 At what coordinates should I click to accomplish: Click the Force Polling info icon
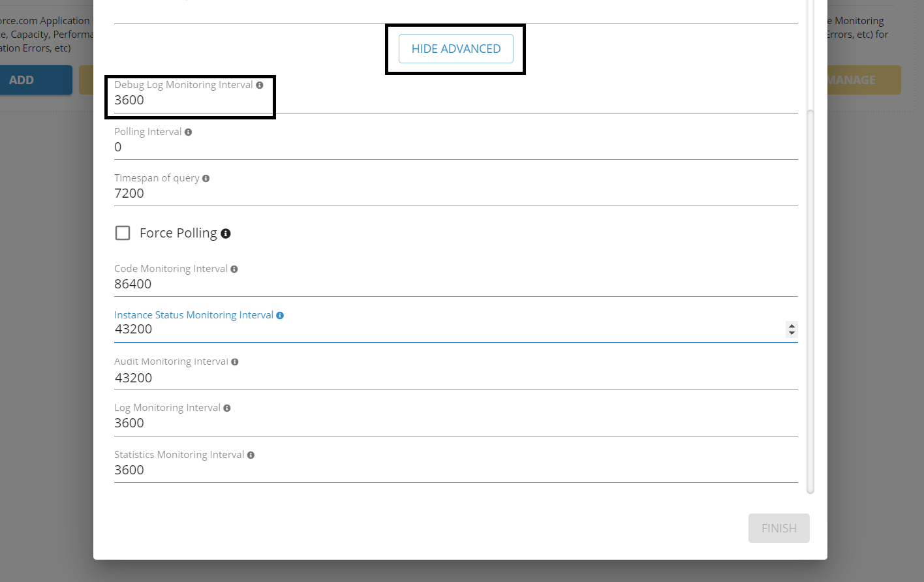tap(226, 233)
